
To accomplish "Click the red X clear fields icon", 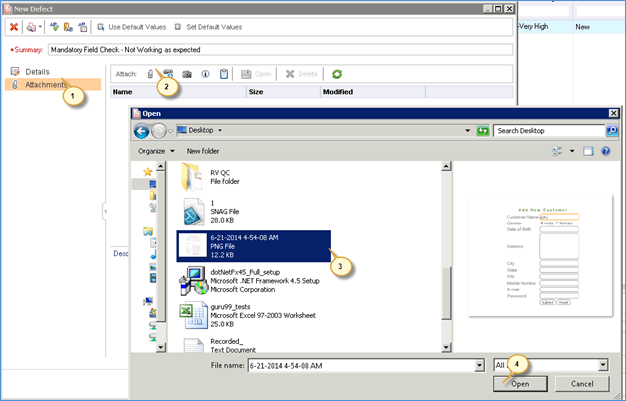I will [14, 27].
